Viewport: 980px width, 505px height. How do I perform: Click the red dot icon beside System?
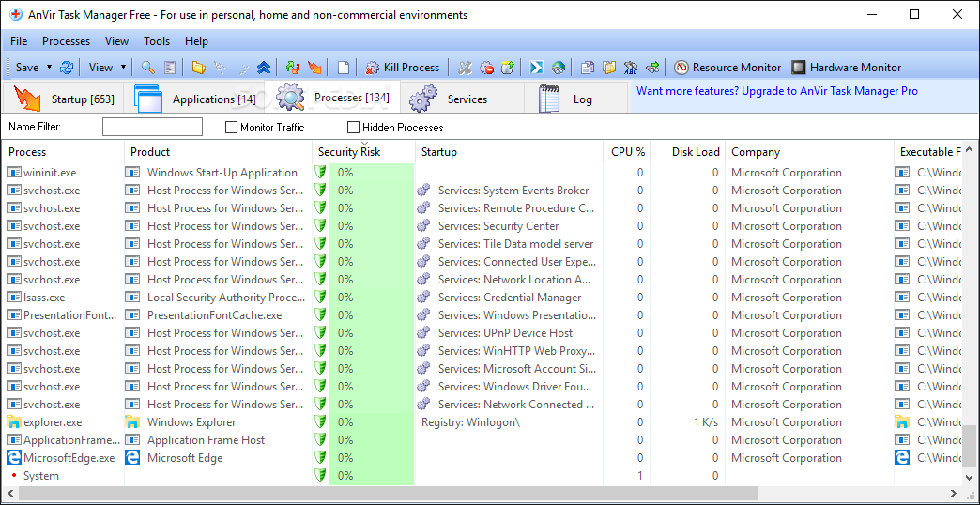tap(14, 476)
